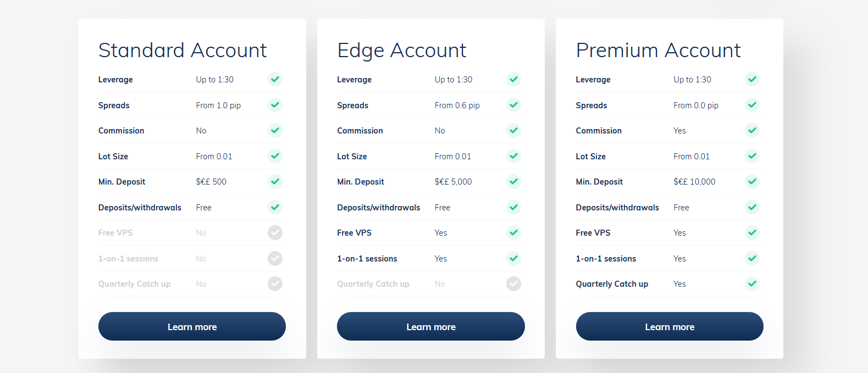Click the green checkmark for Standard Account Leverage
The image size is (868, 373).
(275, 79)
